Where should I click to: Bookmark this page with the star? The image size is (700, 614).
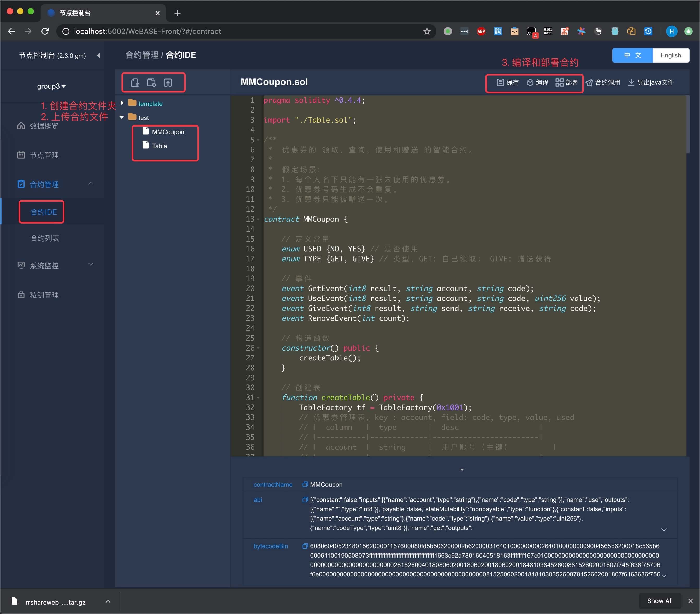427,32
